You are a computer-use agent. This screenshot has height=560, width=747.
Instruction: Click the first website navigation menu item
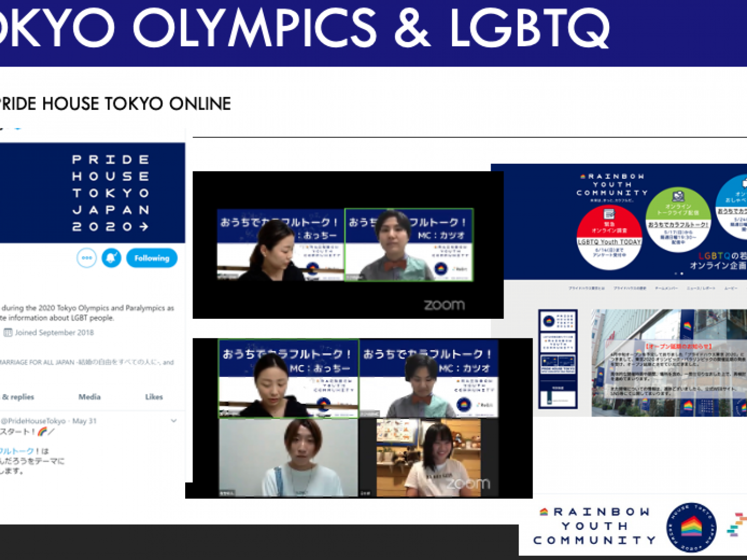click(x=586, y=288)
